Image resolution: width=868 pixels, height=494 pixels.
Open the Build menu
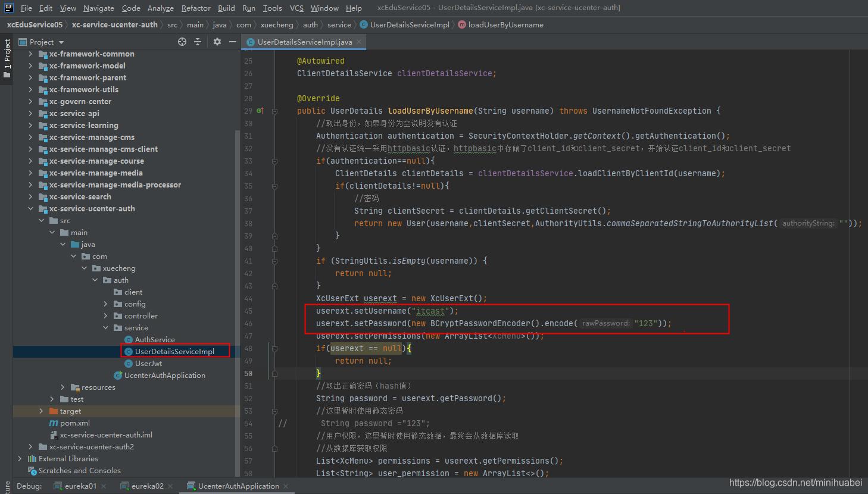(x=226, y=8)
